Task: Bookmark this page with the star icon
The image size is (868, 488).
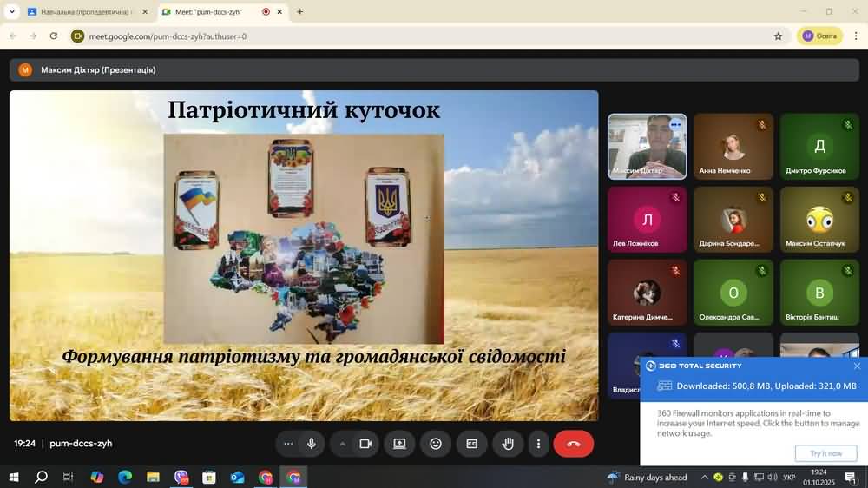Action: click(779, 36)
